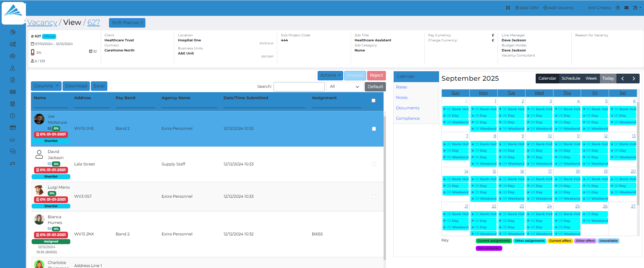Select the Calendar tab in side panel

click(416, 76)
